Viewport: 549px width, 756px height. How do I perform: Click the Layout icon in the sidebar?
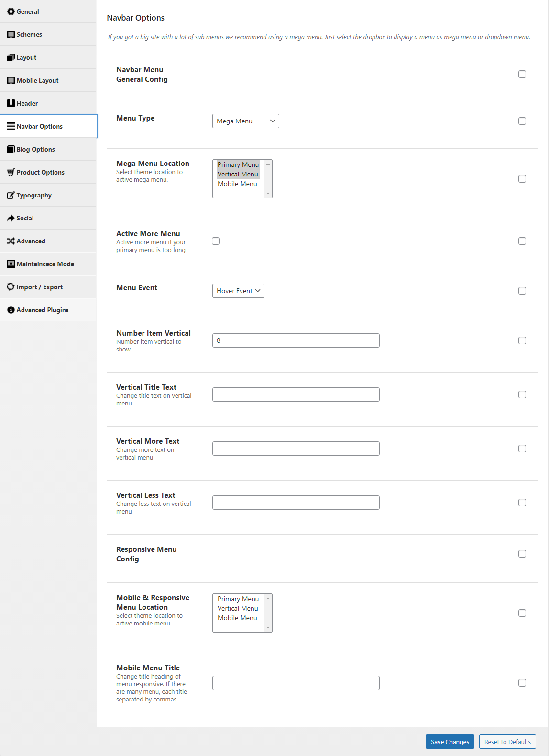(x=11, y=57)
